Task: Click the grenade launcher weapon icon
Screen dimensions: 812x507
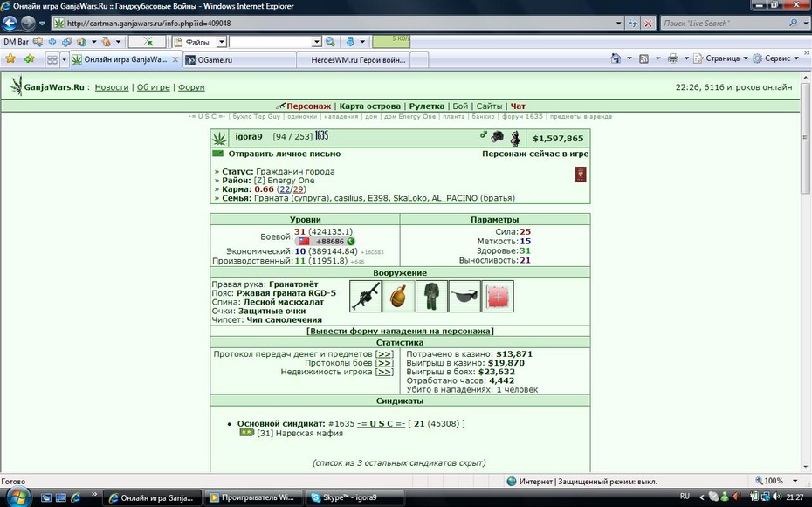Action: (x=366, y=296)
